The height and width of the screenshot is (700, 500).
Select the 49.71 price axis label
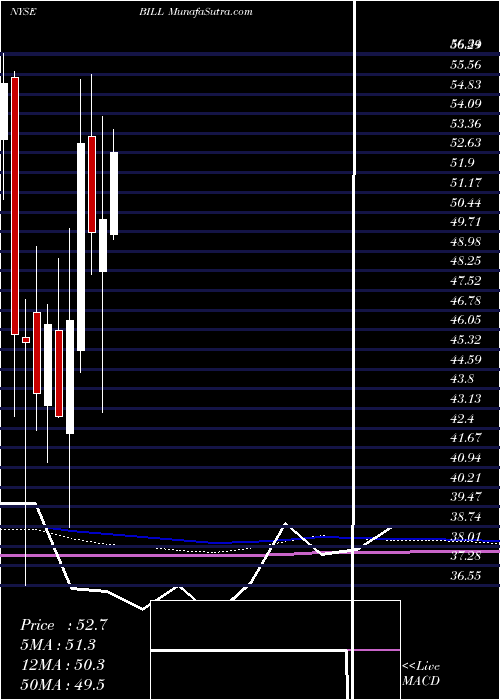click(466, 222)
